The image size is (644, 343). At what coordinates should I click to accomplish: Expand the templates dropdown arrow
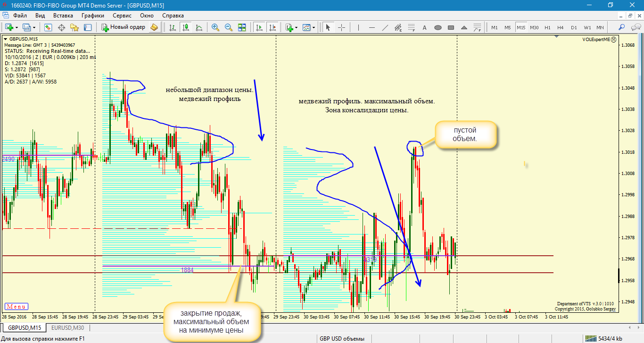314,27
